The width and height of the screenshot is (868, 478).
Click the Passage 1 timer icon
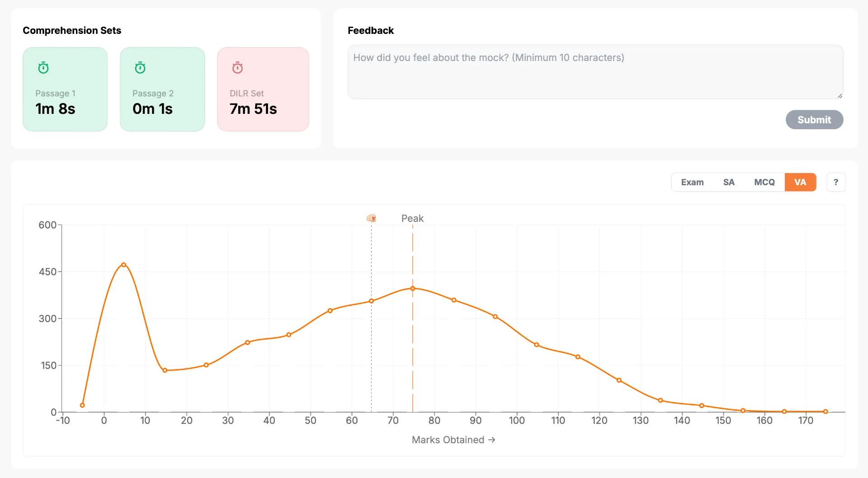click(x=43, y=68)
